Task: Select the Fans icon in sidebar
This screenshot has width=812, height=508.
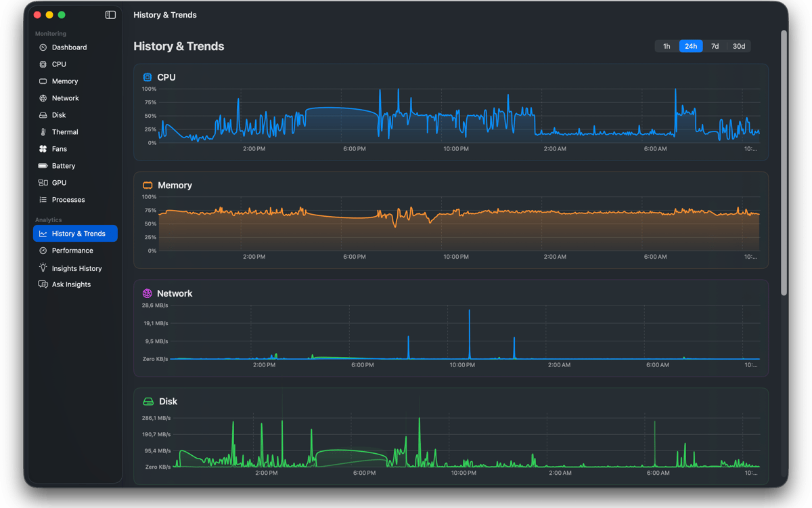Action: 43,149
